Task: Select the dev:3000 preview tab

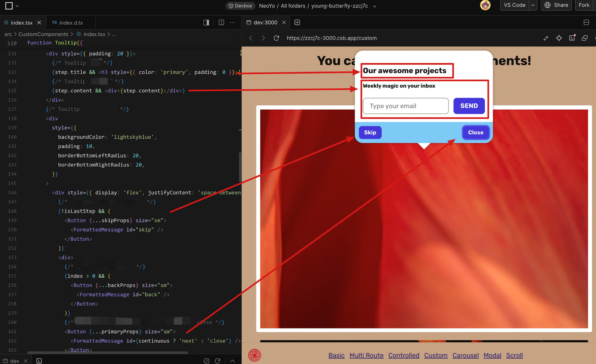Action: click(265, 22)
